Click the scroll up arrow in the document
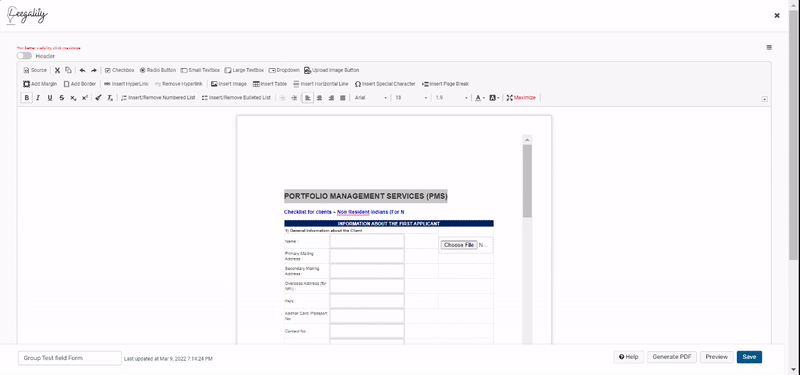 coord(527,139)
